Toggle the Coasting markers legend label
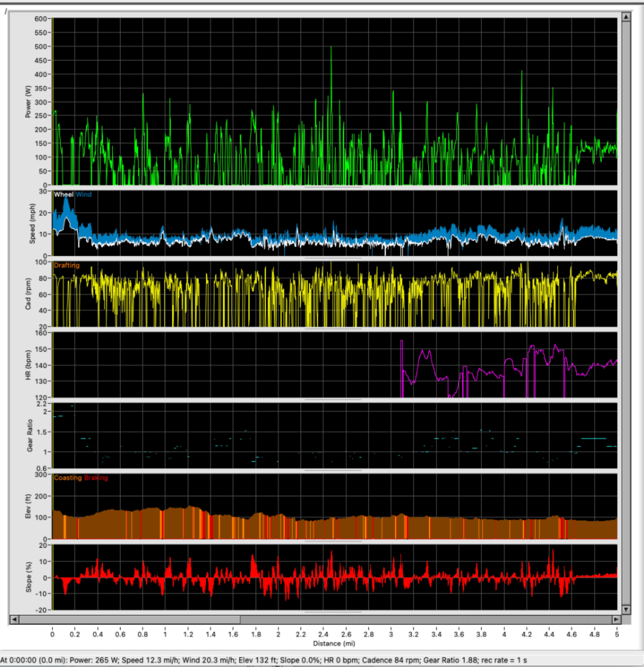 coord(69,477)
